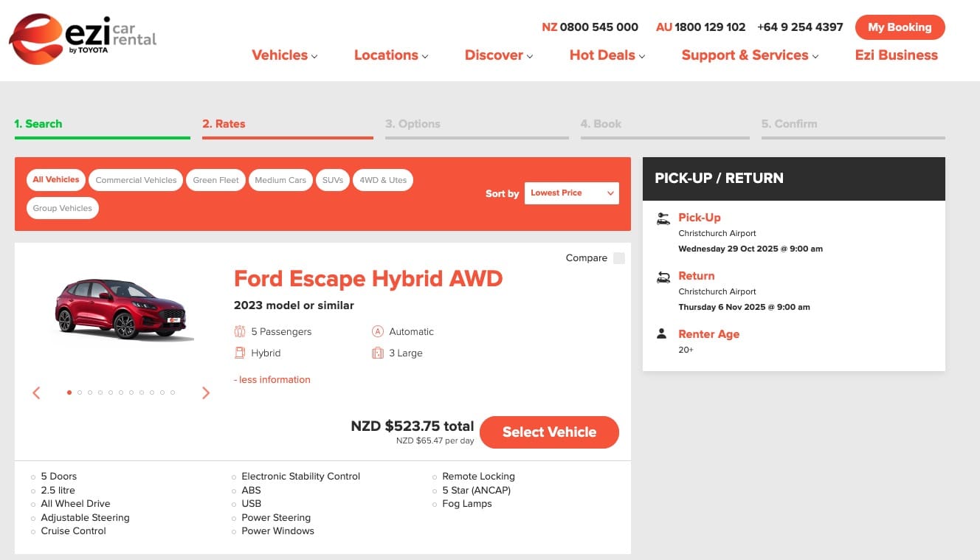Image resolution: width=980 pixels, height=560 pixels.
Task: Show previous vehicle photo with left arrow
Action: tap(36, 393)
